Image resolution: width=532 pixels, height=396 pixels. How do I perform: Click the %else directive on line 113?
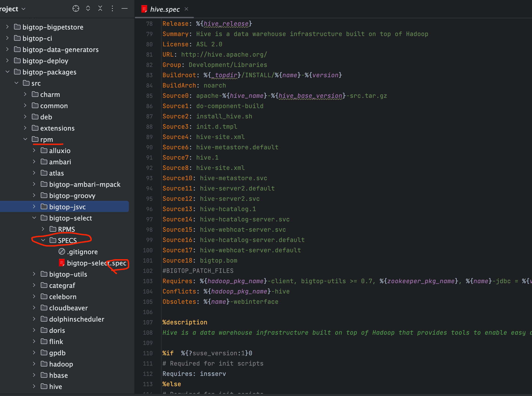coord(172,384)
